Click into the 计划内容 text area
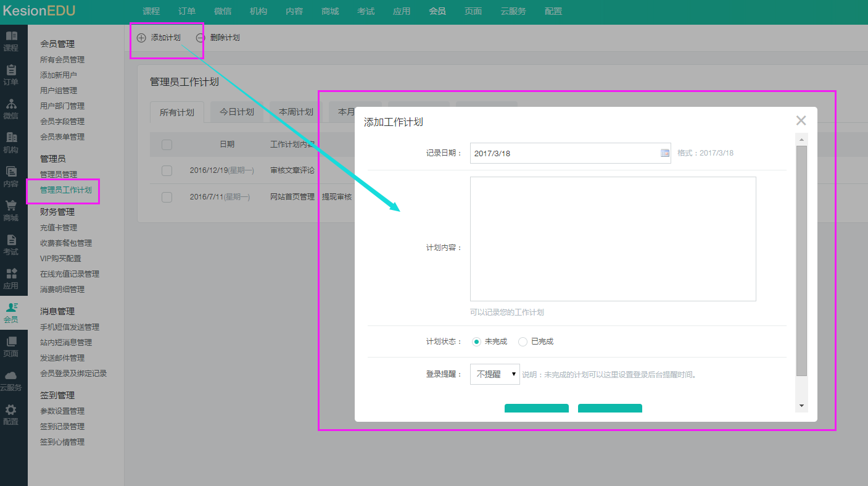This screenshot has width=868, height=486. [613, 239]
